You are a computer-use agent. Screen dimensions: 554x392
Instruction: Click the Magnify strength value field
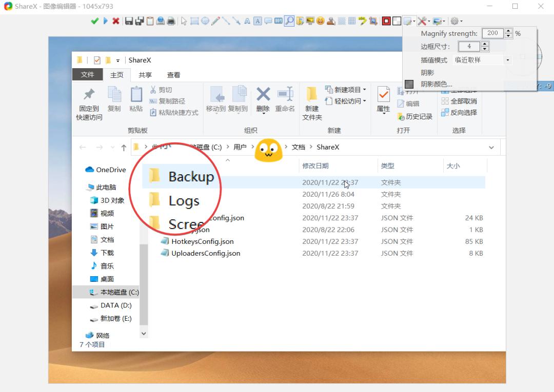click(x=492, y=33)
